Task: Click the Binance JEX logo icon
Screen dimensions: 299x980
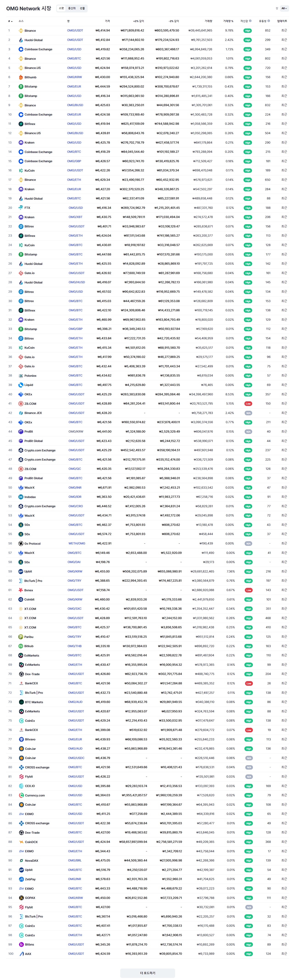Action: 21,413
